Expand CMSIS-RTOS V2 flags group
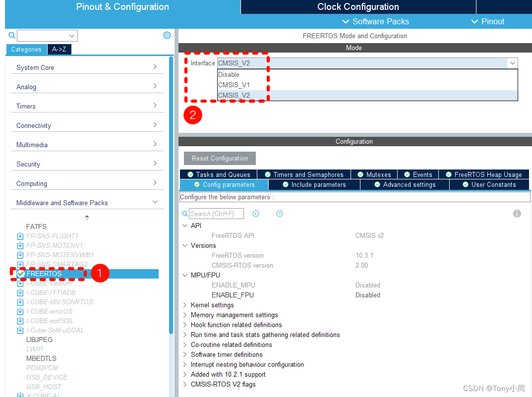Screen dimensions: 532x397 pos(185,384)
